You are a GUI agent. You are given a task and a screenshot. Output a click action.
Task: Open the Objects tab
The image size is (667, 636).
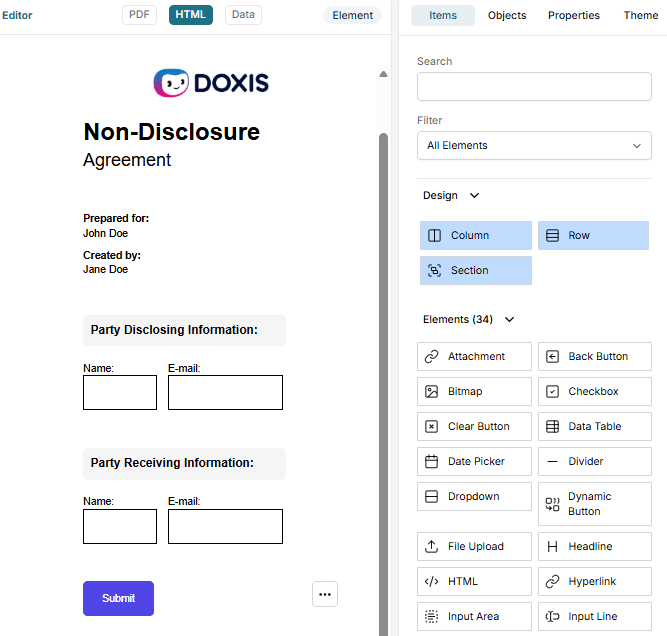507,15
